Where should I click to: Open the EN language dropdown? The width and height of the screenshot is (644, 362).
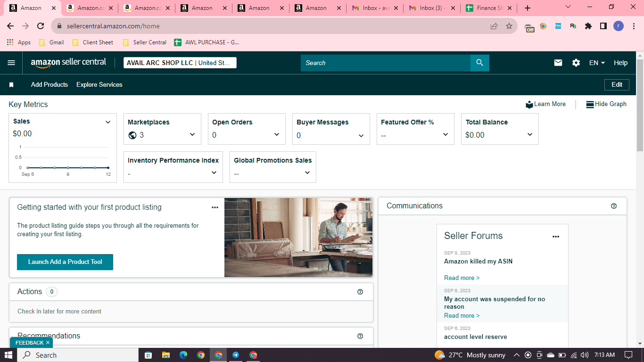coord(597,63)
